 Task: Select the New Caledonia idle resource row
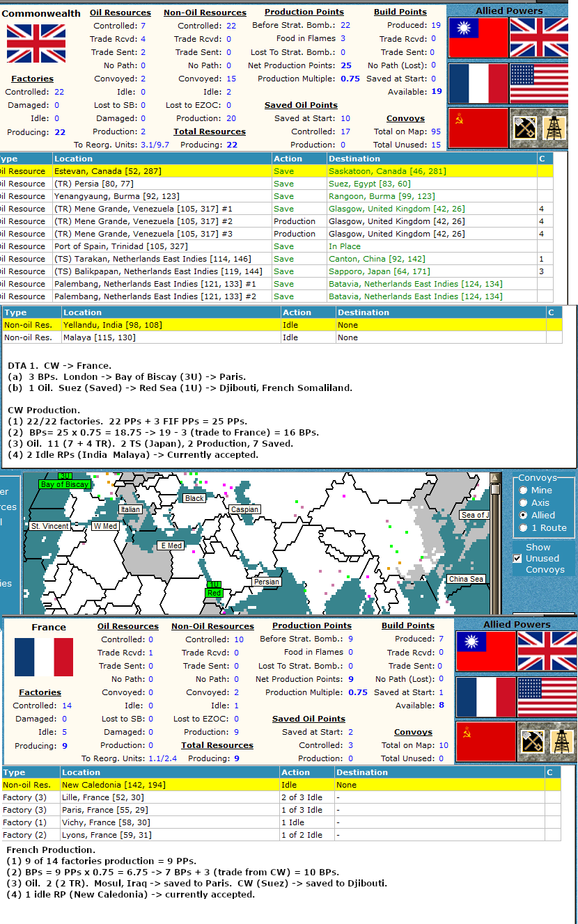click(x=281, y=785)
